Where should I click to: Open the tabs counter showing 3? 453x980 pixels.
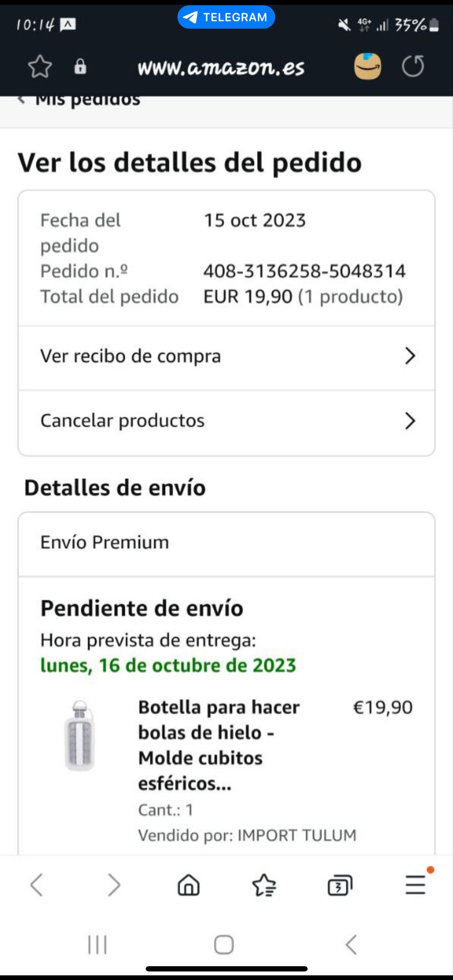(340, 885)
